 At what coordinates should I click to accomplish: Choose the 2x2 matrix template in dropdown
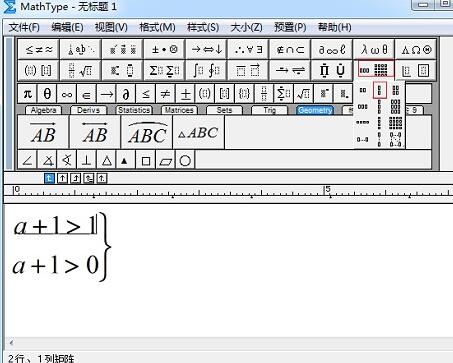(396, 90)
